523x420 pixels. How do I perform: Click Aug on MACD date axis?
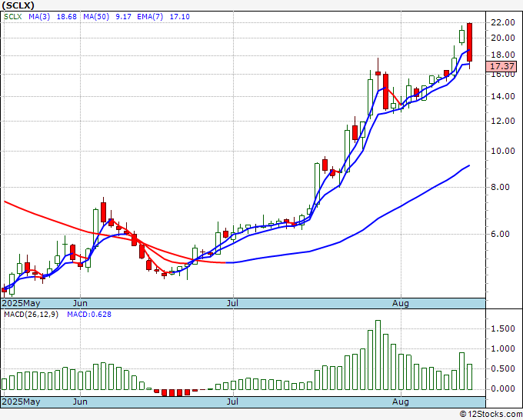pyautogui.click(x=401, y=402)
